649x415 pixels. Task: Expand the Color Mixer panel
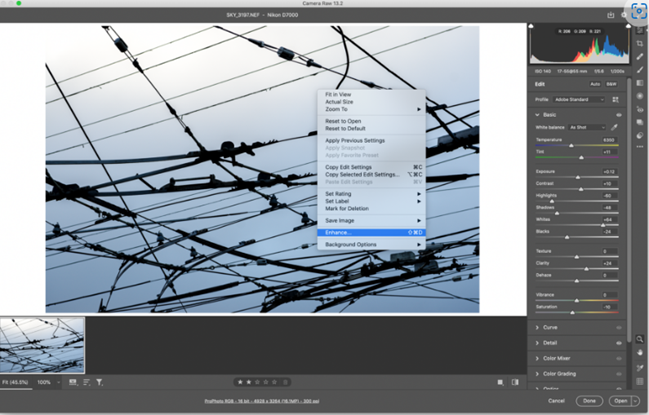pos(562,358)
